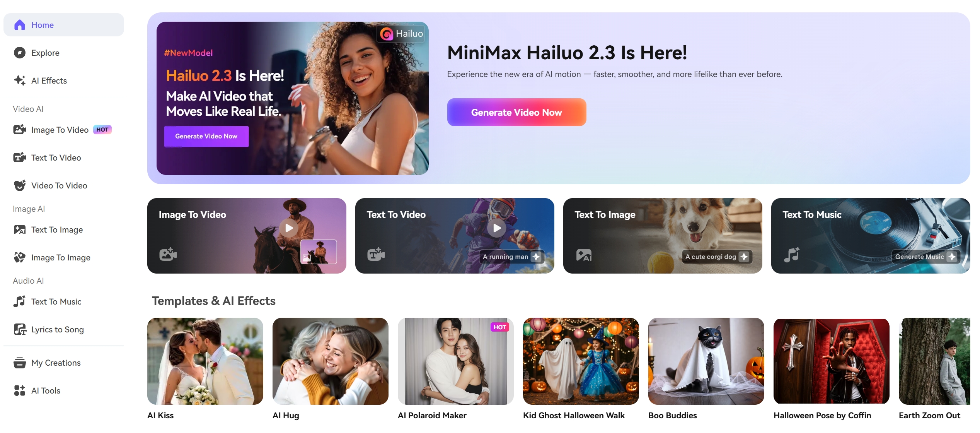Click Generate Music button on music card
Screen dimensions: 980x433
click(926, 257)
